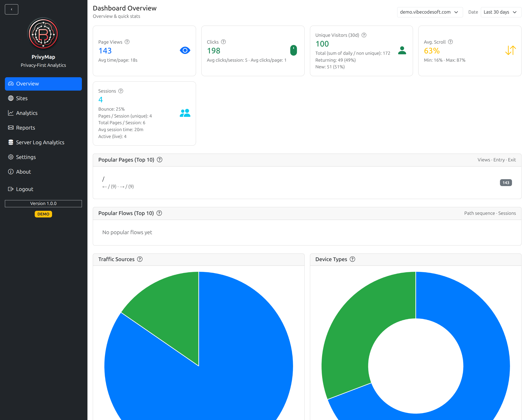The height and width of the screenshot is (420, 524).
Task: Click Popular Flows help icon
Action: 159,213
